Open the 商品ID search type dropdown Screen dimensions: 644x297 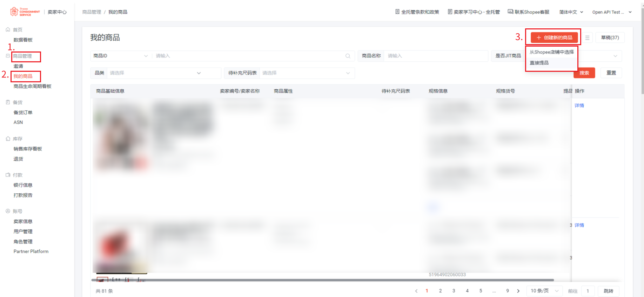[x=121, y=56]
